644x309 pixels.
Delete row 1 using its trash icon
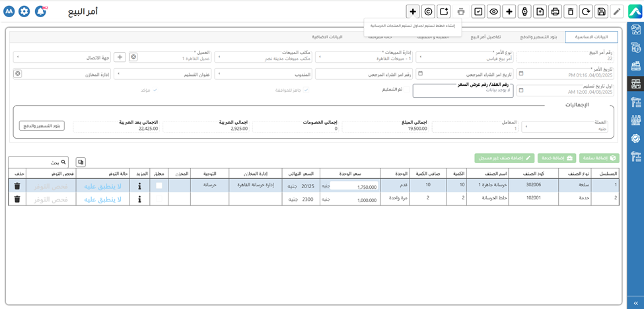click(17, 186)
